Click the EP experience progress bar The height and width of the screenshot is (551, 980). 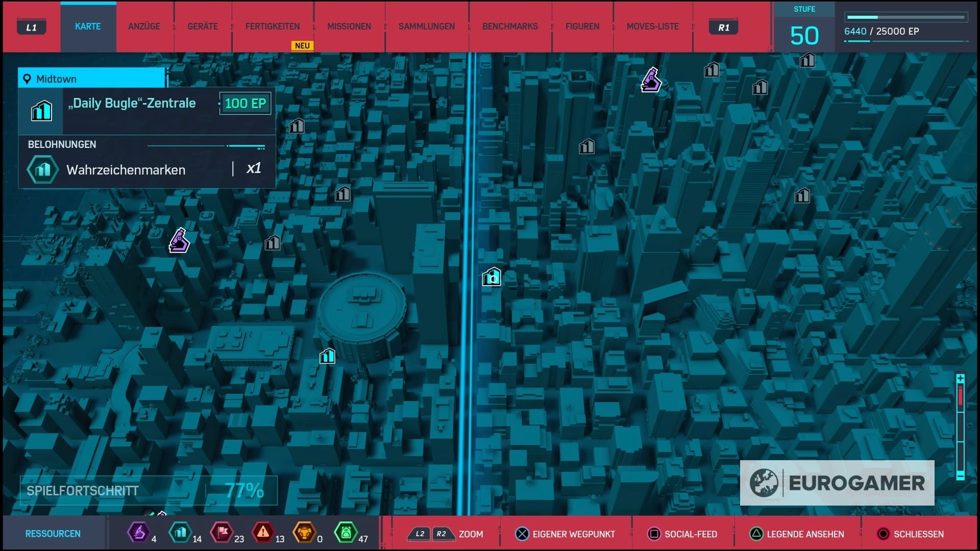coord(906,17)
